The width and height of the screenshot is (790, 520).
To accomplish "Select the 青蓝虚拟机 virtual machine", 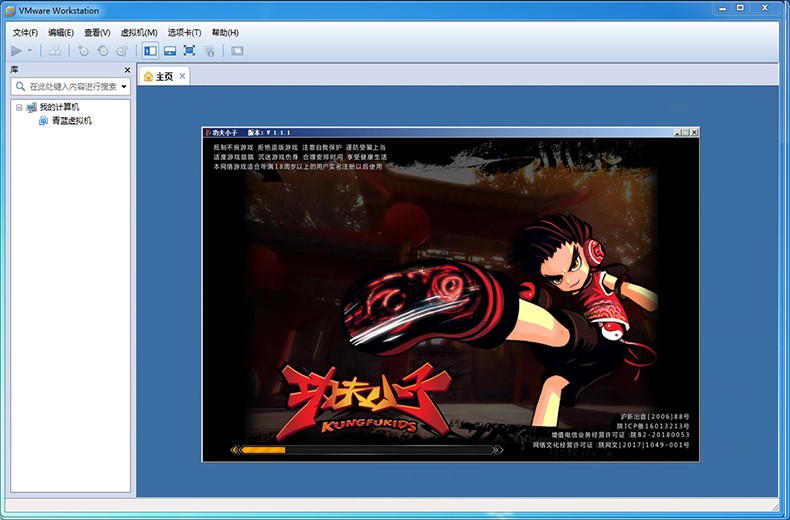I will click(72, 121).
